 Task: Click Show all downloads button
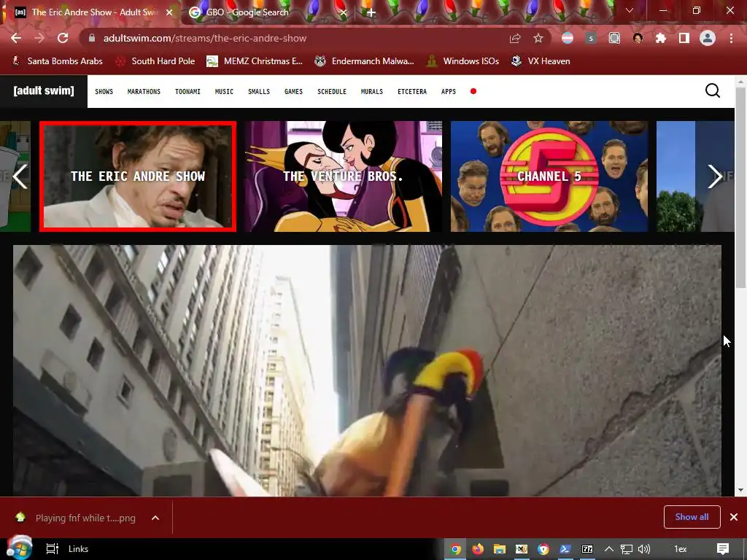[x=692, y=517]
